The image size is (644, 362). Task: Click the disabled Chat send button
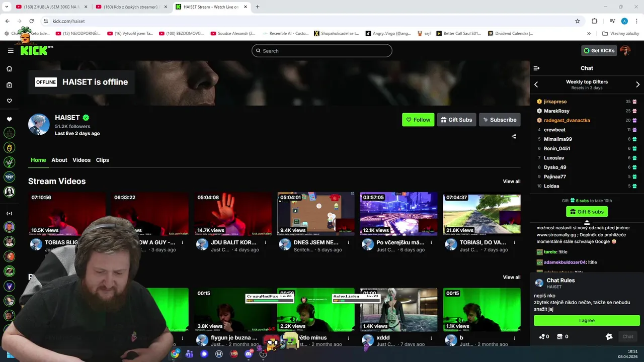point(628,337)
